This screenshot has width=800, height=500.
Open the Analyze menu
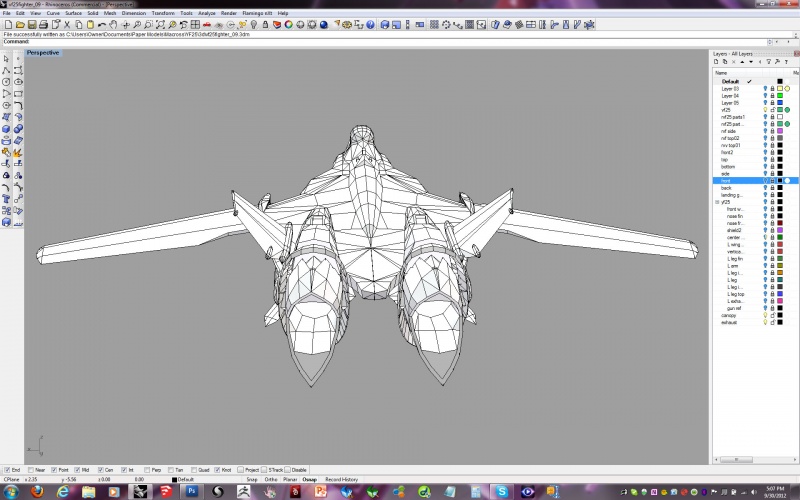207,13
